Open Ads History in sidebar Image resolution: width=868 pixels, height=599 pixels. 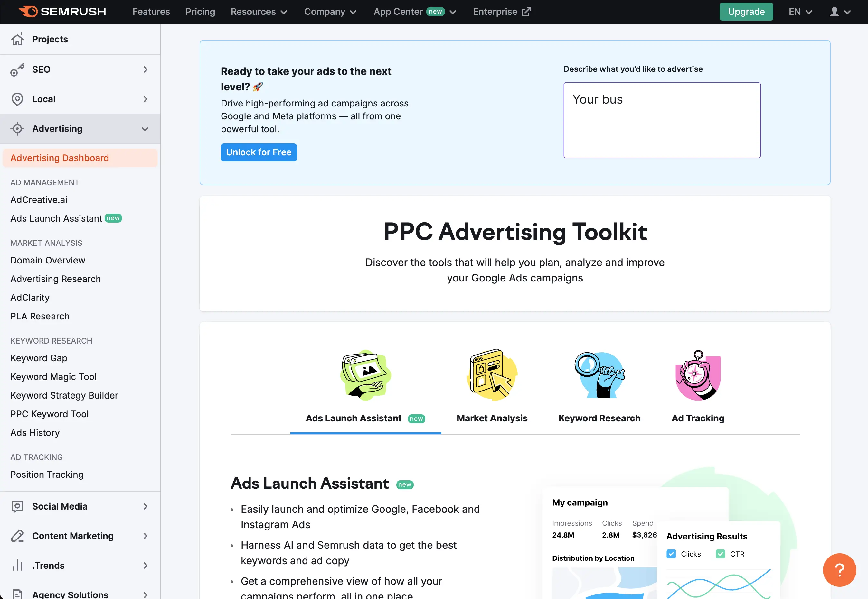[35, 433]
